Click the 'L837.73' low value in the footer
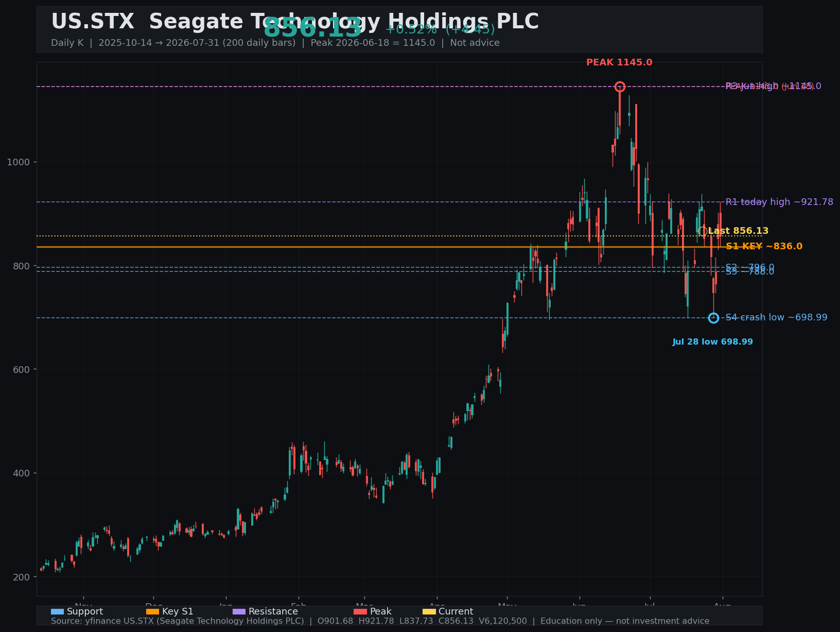This screenshot has width=840, height=632. [416, 621]
